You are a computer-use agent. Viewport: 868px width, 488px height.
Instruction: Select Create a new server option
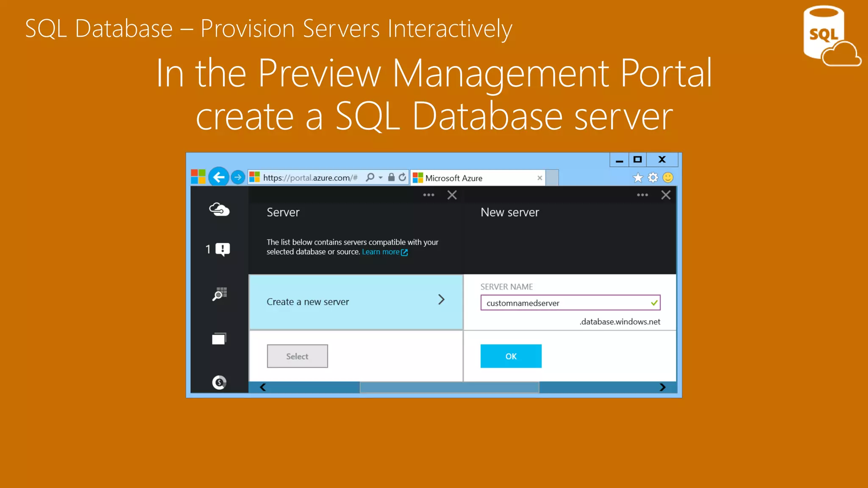[x=356, y=302]
